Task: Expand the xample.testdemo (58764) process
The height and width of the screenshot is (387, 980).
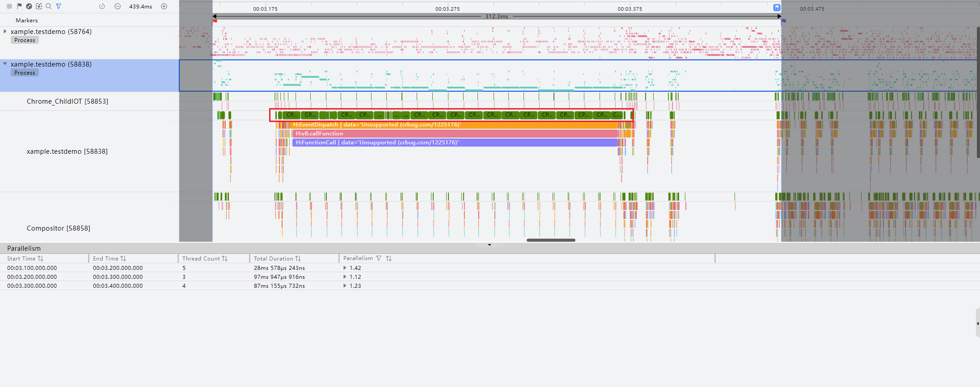Action: pos(5,31)
